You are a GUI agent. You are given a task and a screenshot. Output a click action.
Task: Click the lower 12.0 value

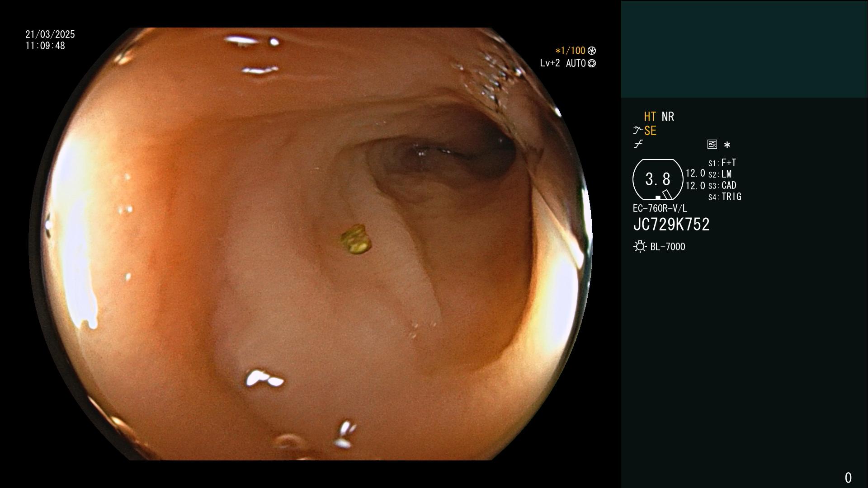click(x=695, y=186)
